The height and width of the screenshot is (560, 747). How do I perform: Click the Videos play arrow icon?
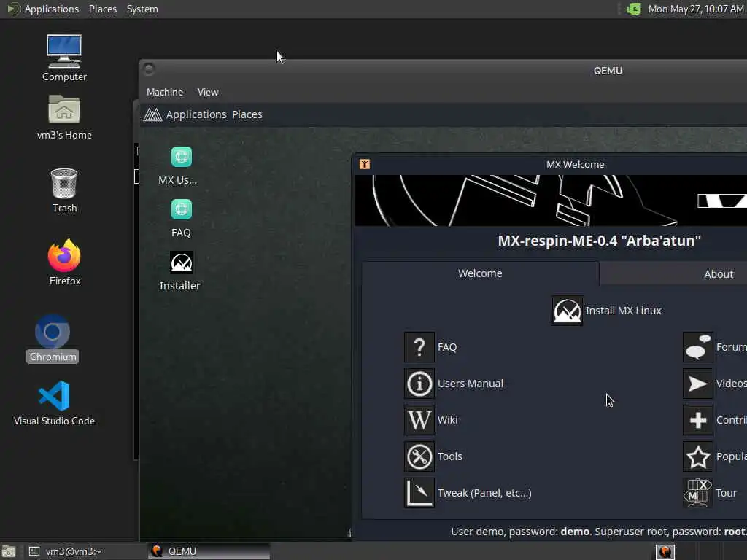coord(698,384)
